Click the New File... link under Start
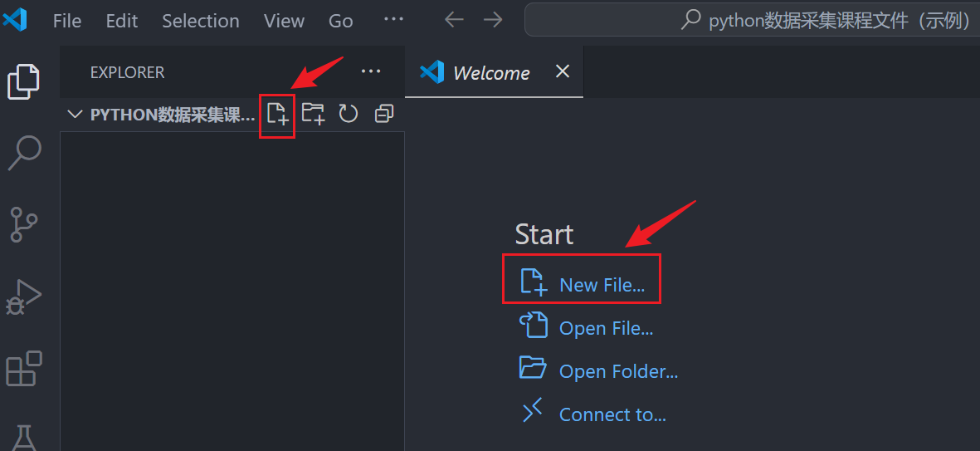The image size is (980, 451). click(x=602, y=285)
